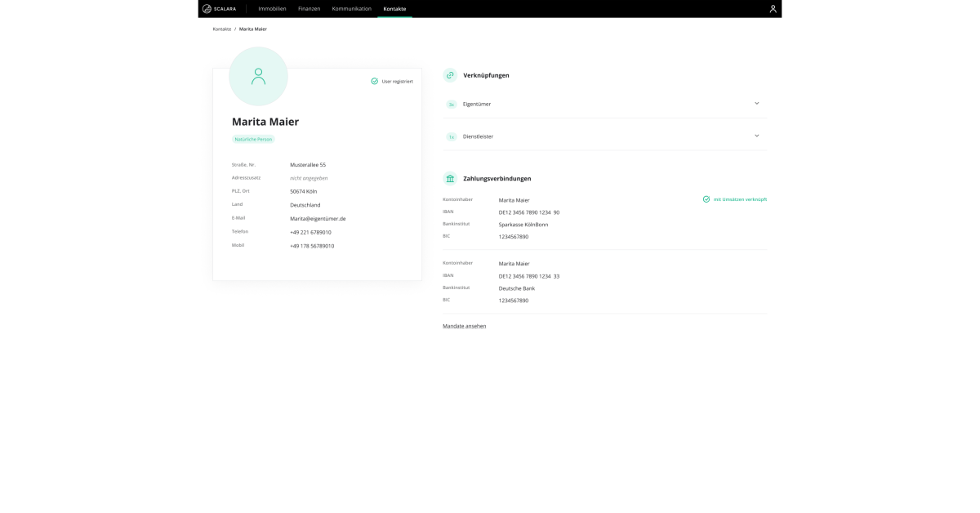Select the Kontakte menu tab

point(394,9)
